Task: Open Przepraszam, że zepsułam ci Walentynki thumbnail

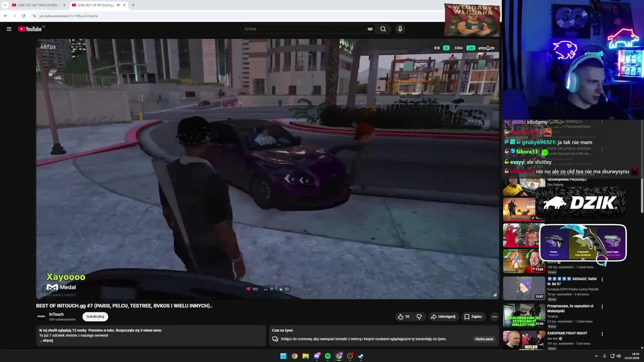Action: tap(524, 315)
